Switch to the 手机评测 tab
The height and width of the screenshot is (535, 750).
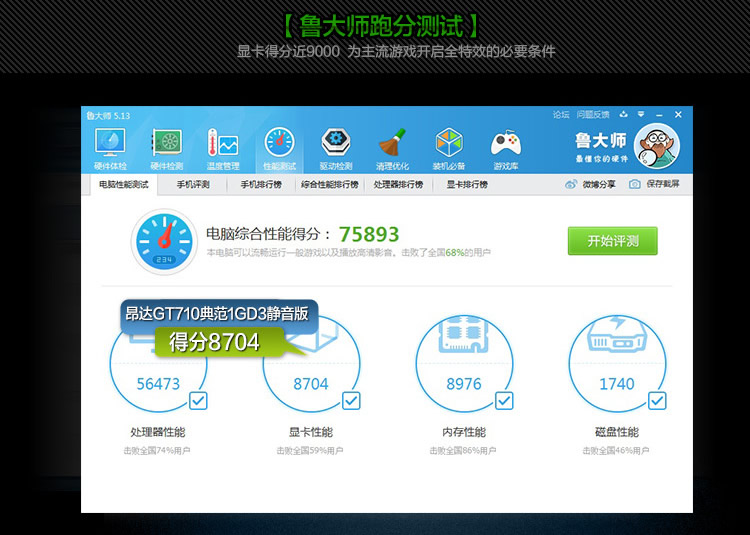point(193,185)
